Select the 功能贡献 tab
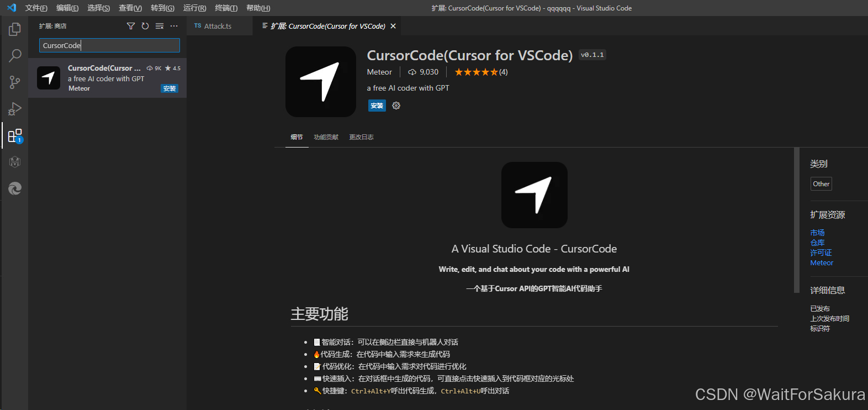The width and height of the screenshot is (868, 410). tap(326, 137)
